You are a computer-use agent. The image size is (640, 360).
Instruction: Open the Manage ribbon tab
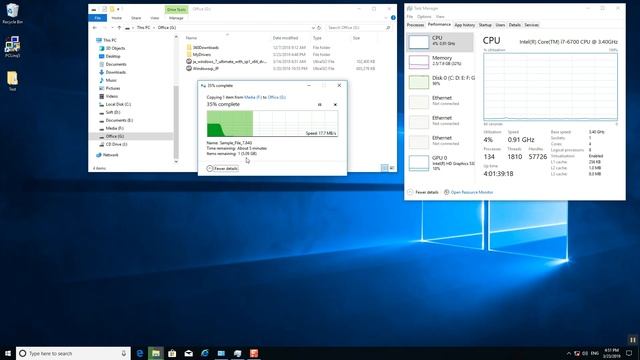(176, 18)
